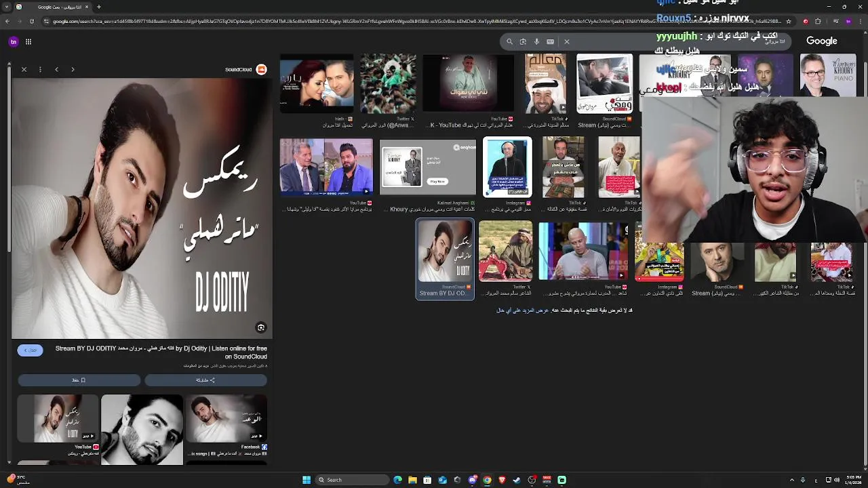
Task: Go to next image in preview panel
Action: (x=73, y=69)
